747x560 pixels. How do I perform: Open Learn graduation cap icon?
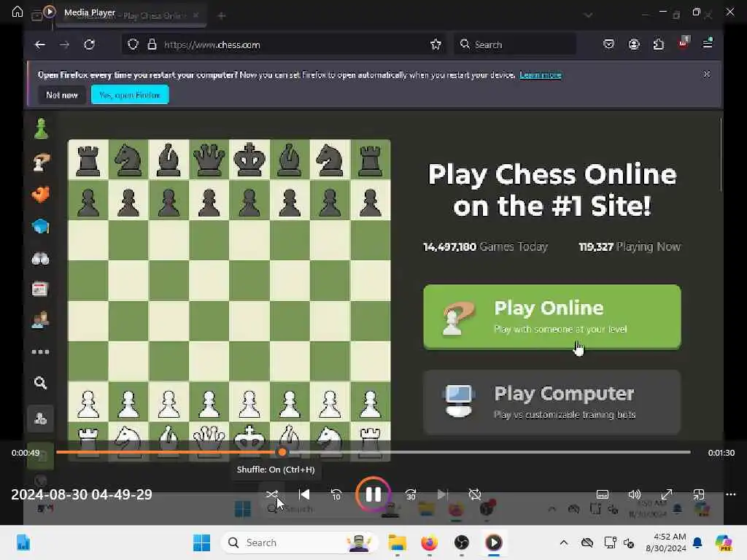tap(41, 227)
